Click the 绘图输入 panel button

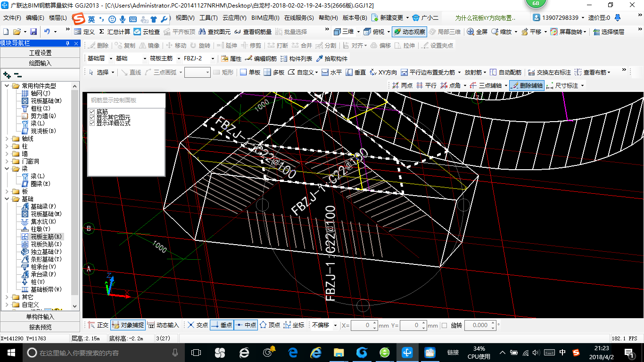[x=40, y=63]
